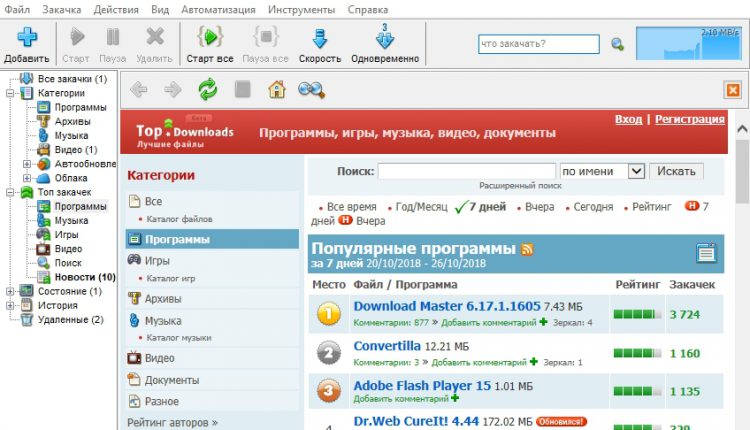
Task: Open the по имени search type dropdown
Action: [636, 171]
